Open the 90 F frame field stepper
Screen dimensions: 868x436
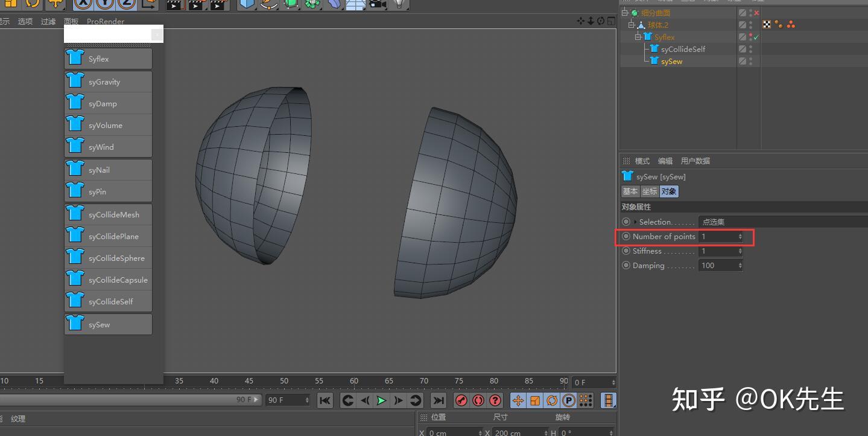pos(307,400)
